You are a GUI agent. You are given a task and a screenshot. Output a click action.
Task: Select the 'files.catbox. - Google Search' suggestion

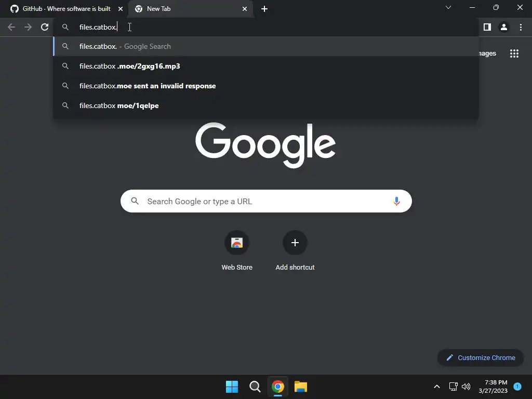266,46
